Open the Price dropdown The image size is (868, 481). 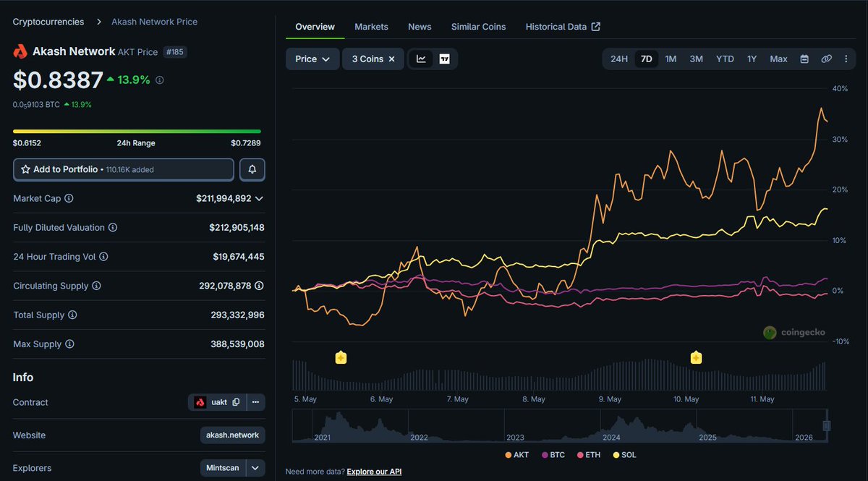312,59
